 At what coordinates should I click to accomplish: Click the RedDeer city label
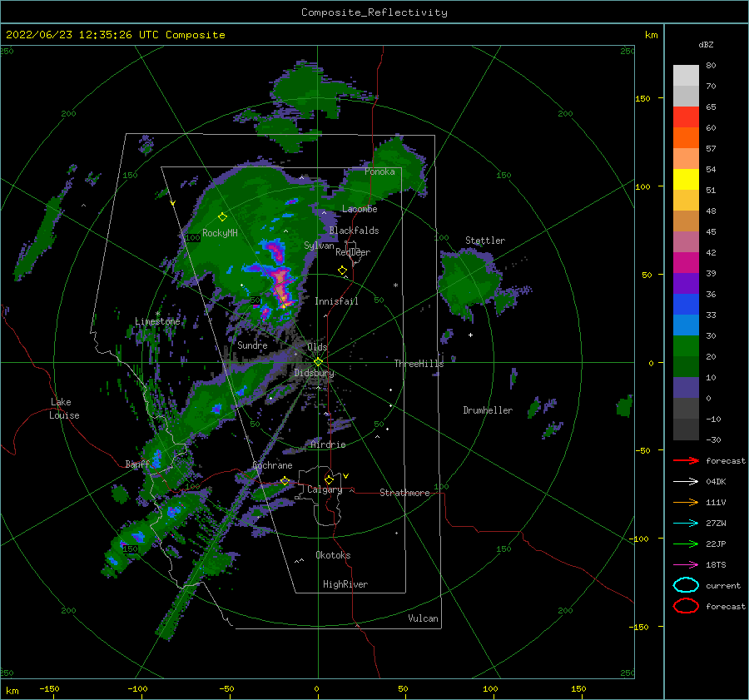point(353,252)
